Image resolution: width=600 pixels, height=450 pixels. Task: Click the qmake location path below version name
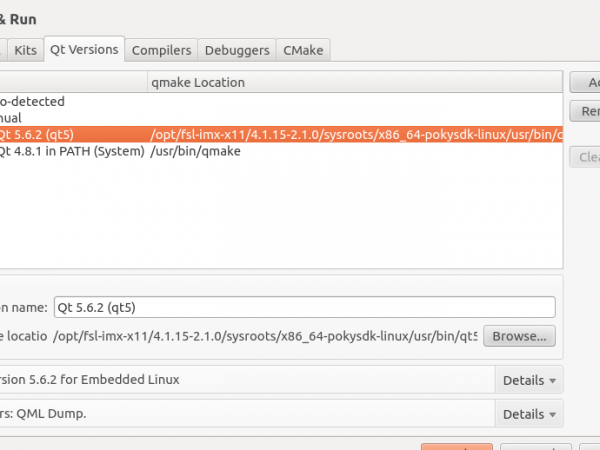pos(265,336)
